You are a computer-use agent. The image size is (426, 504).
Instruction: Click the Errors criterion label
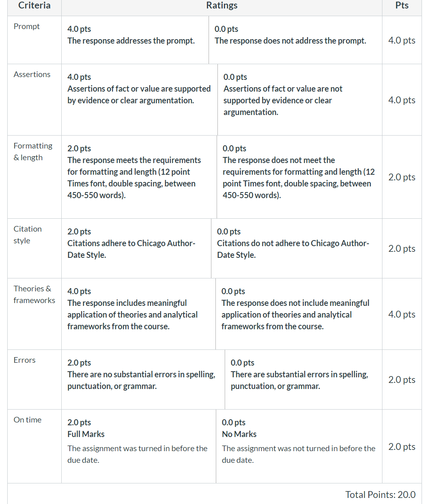(x=25, y=360)
